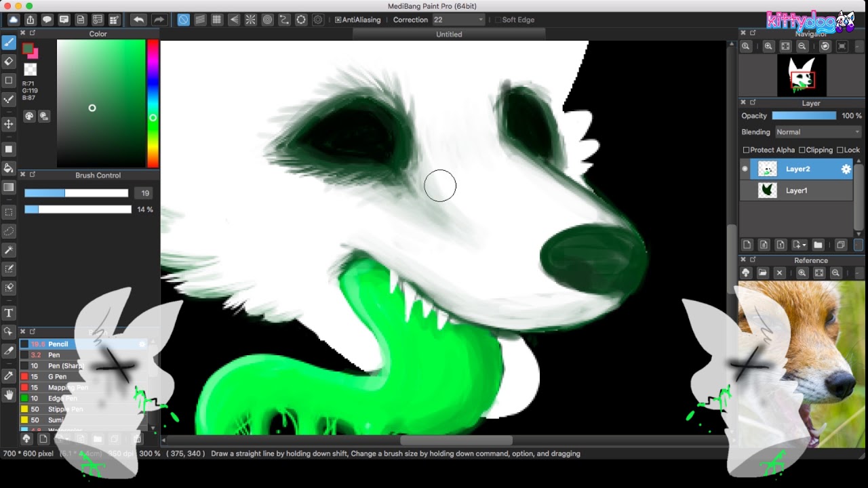This screenshot has height=488, width=868.
Task: Enable the curve snap
Action: (284, 20)
